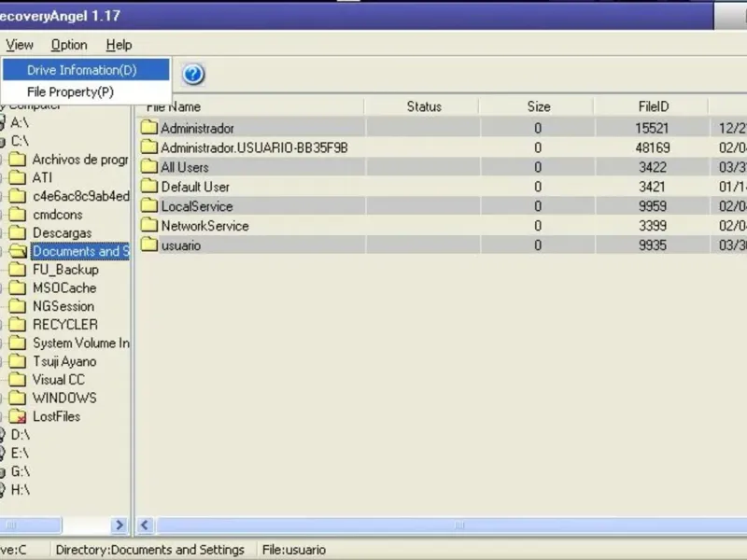This screenshot has height=560, width=747.
Task: Select drive C:\ in tree
Action: point(20,141)
